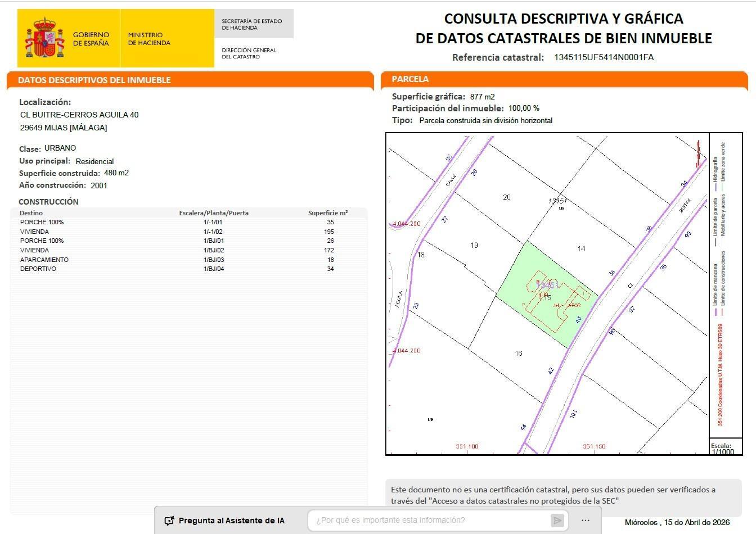Click the send arrow icon in the assistant bar
Screen dimensions: 756x534
[x=557, y=520]
